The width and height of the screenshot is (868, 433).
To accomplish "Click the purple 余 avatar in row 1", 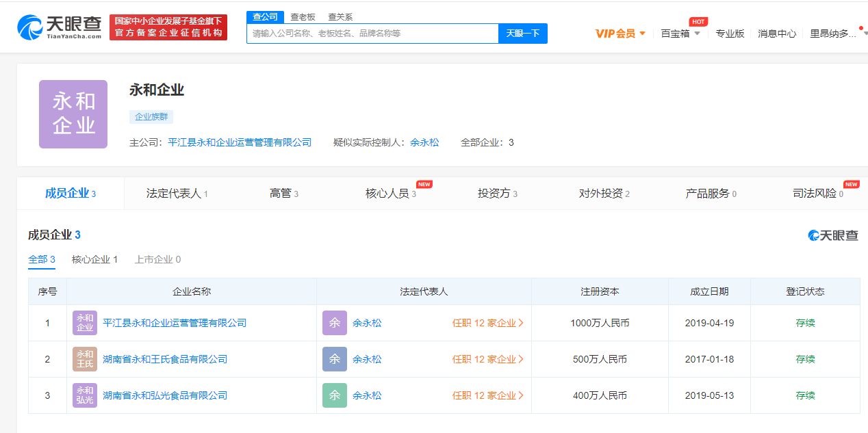I will pos(335,323).
